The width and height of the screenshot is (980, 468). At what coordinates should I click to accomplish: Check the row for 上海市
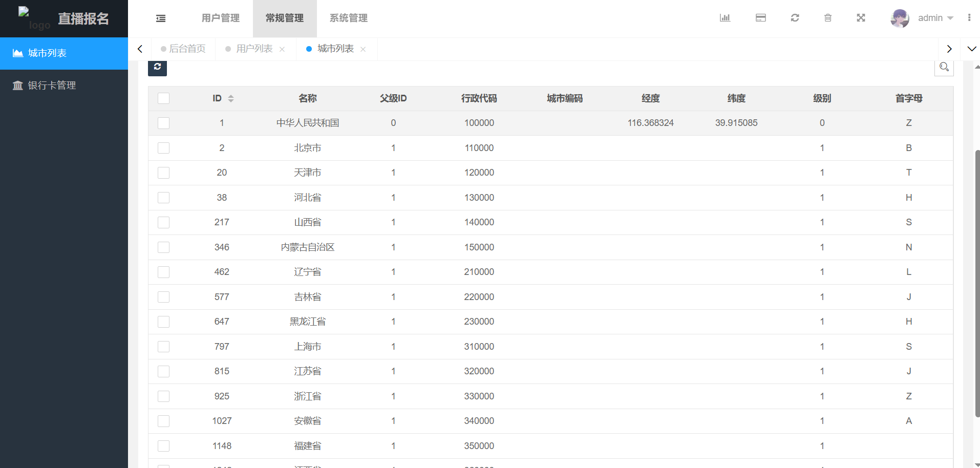point(164,347)
